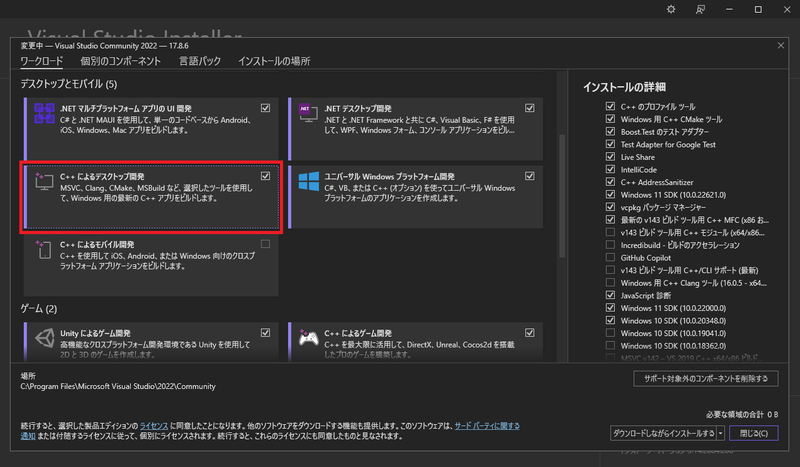The image size is (800, 467).
Task: Open installer settings gear icon
Action: point(671,10)
